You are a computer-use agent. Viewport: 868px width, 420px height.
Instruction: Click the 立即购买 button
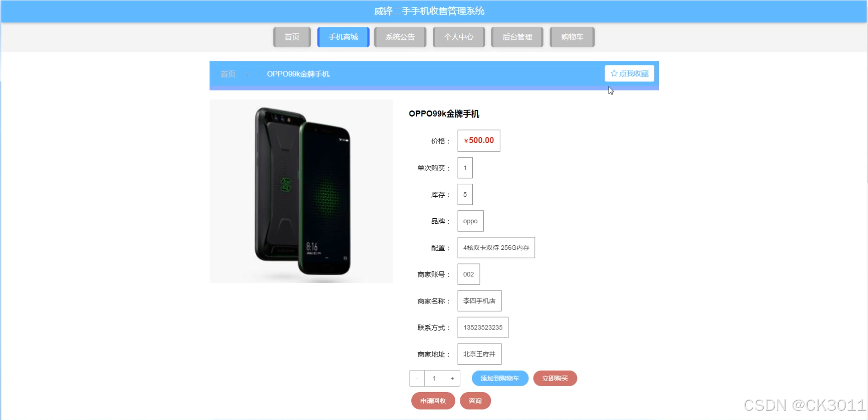(x=555, y=378)
